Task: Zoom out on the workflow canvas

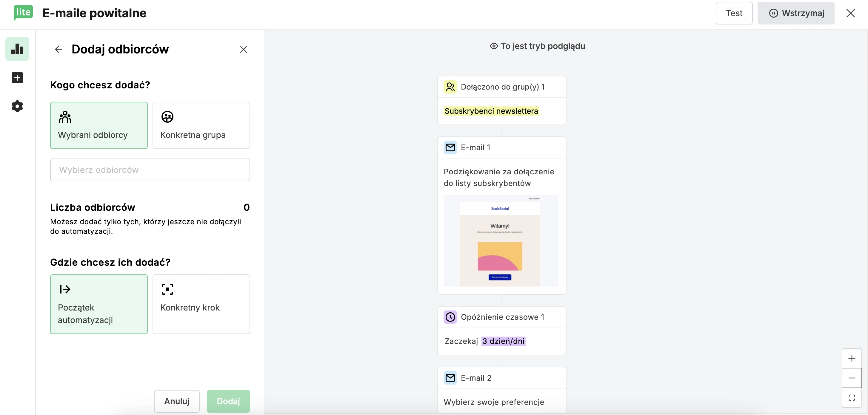Action: pyautogui.click(x=852, y=378)
